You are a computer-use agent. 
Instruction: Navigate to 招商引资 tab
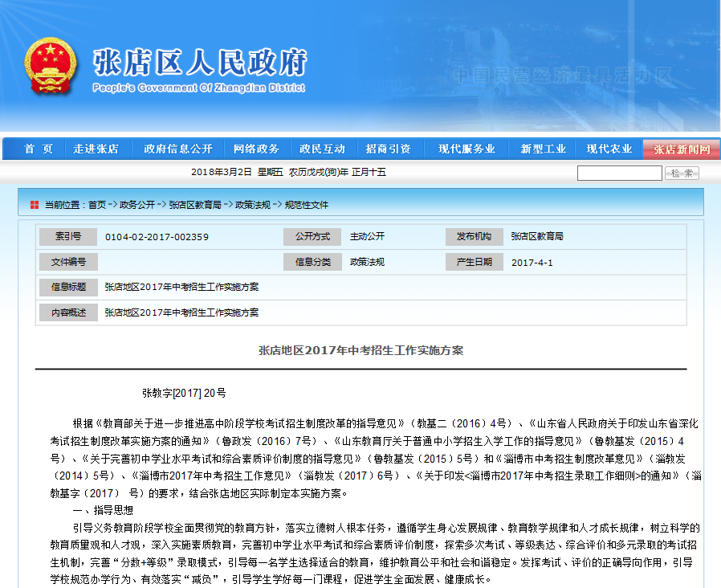coord(388,149)
